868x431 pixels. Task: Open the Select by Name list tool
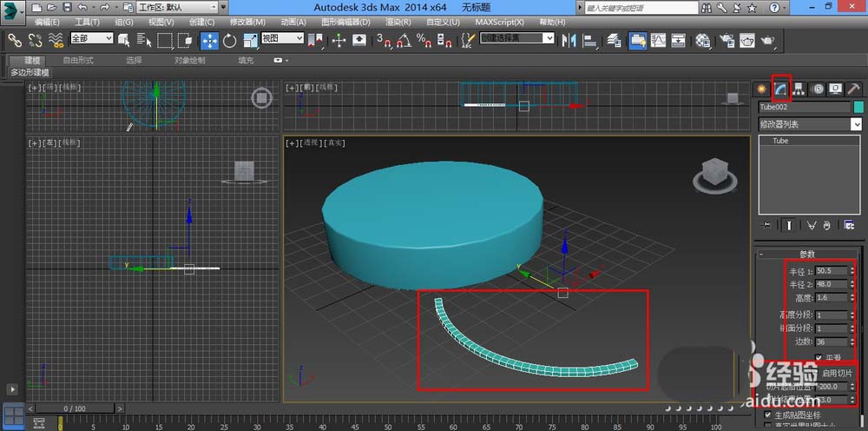tap(144, 41)
